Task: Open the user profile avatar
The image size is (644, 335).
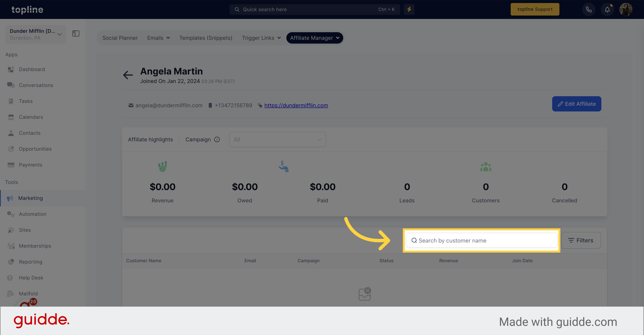Action: coord(626,9)
